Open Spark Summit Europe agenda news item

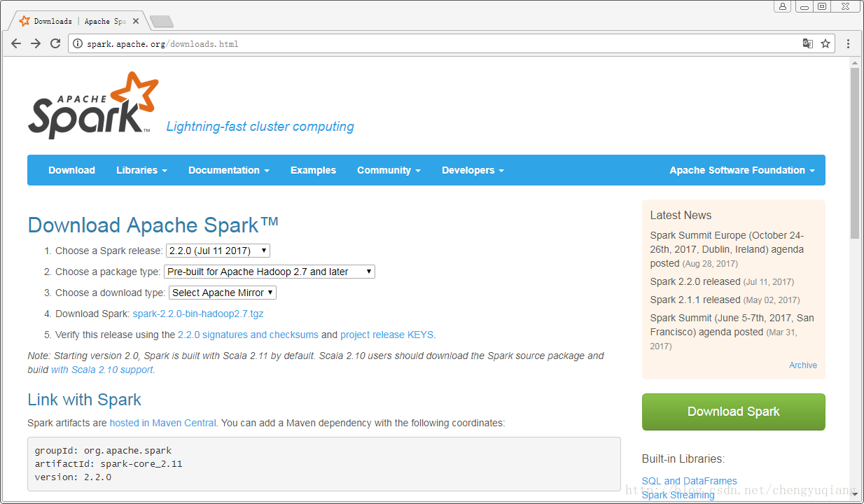(727, 249)
